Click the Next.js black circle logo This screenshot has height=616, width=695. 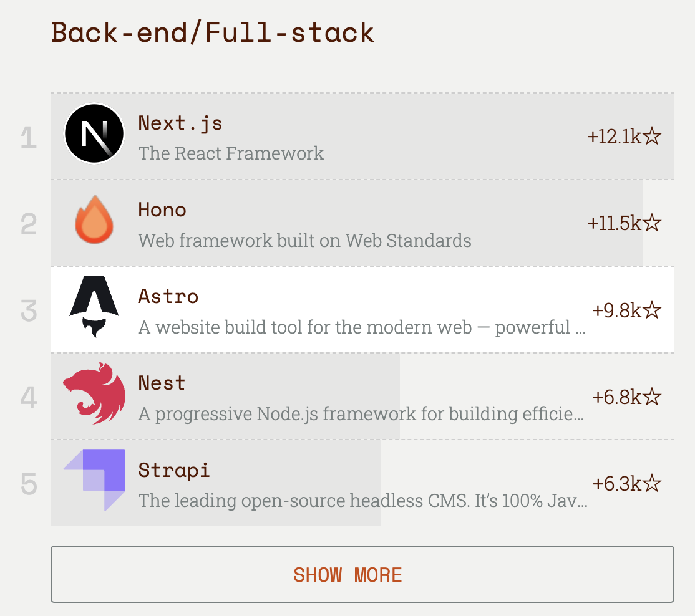[94, 134]
